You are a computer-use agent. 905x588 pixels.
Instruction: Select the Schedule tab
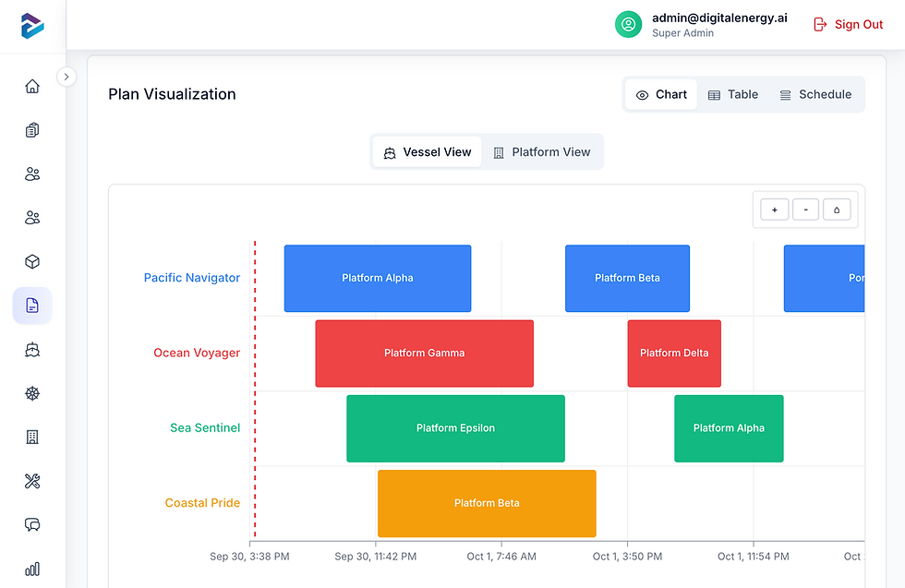pyautogui.click(x=815, y=94)
